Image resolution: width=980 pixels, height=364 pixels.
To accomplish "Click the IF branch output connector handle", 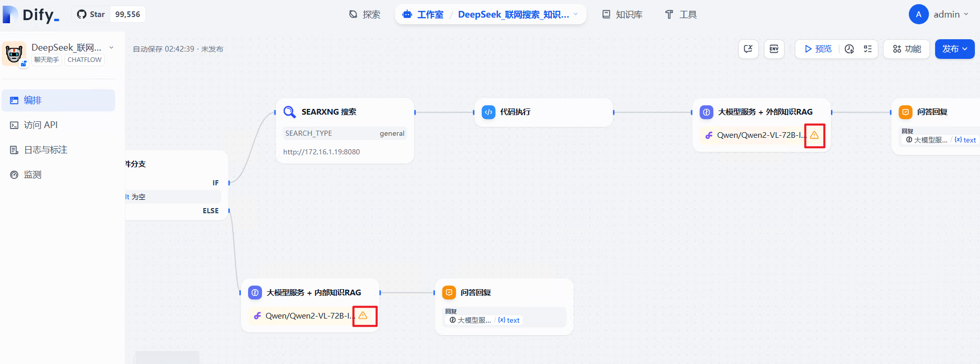I will pyautogui.click(x=229, y=183).
